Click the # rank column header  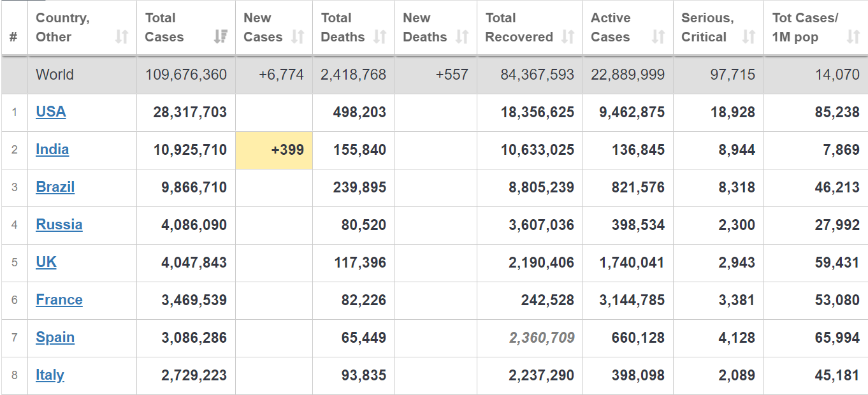tap(13, 37)
